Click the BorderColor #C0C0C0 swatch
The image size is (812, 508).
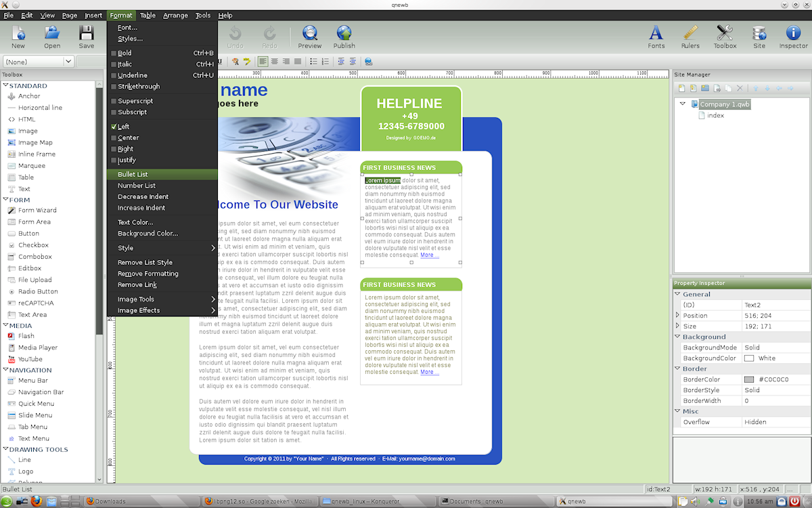(749, 380)
